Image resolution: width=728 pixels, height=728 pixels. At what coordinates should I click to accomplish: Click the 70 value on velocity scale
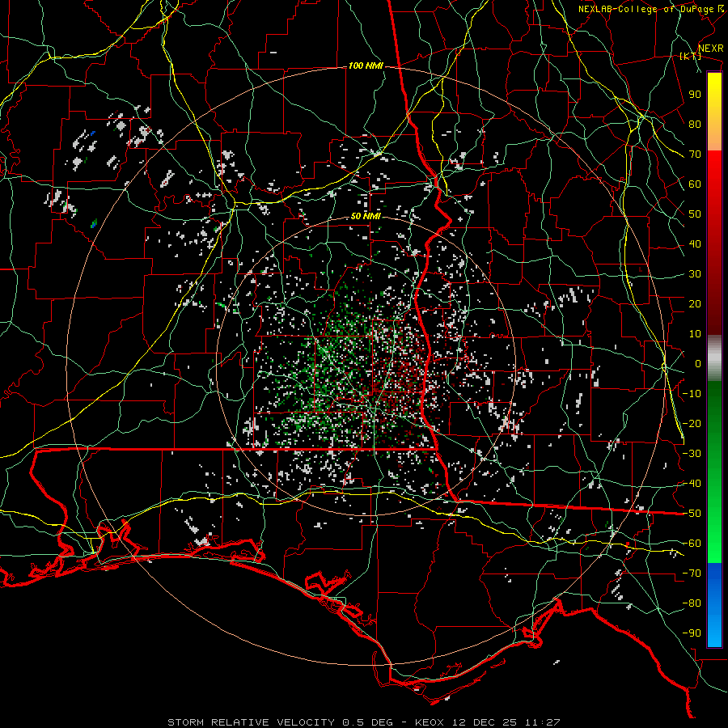coord(695,154)
